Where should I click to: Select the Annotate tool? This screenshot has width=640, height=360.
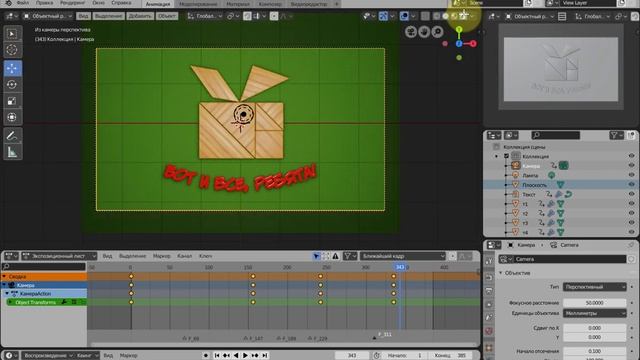[12, 136]
